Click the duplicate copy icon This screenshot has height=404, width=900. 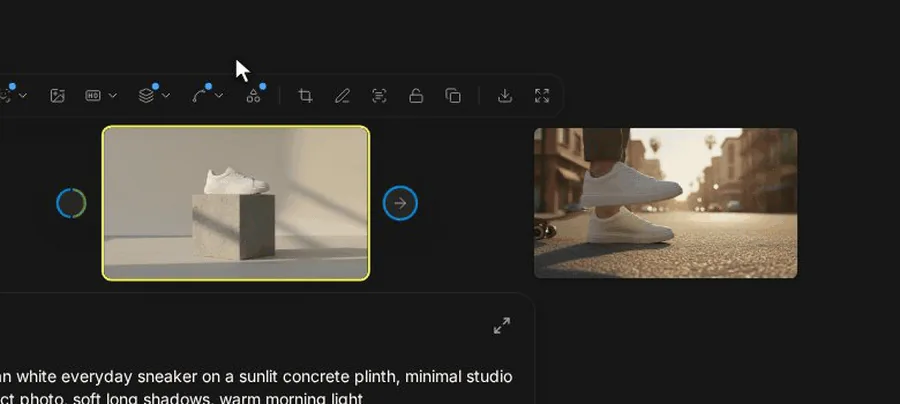pos(453,96)
